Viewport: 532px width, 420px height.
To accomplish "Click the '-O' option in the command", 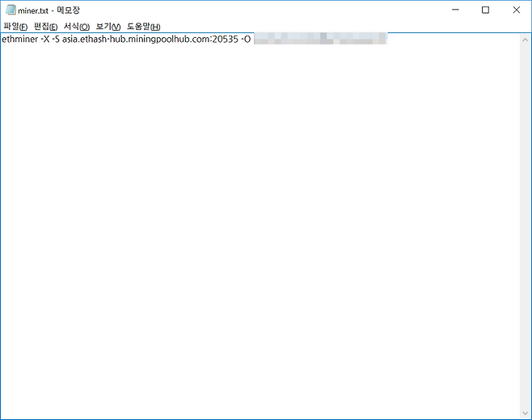I will [x=246, y=40].
